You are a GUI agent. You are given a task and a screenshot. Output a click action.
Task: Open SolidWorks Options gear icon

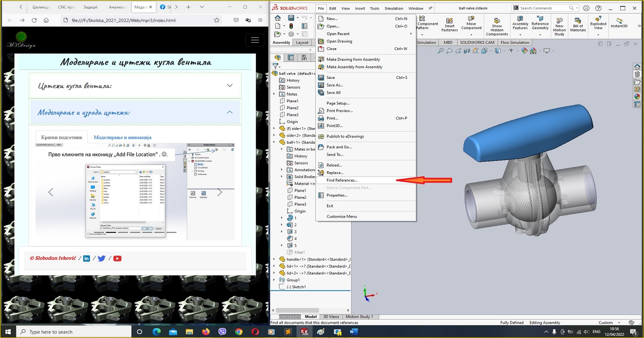pos(291,34)
